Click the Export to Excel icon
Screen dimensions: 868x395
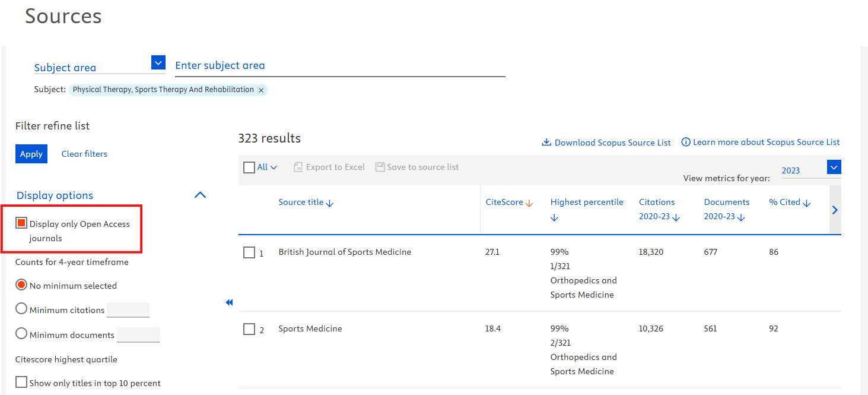click(x=298, y=168)
